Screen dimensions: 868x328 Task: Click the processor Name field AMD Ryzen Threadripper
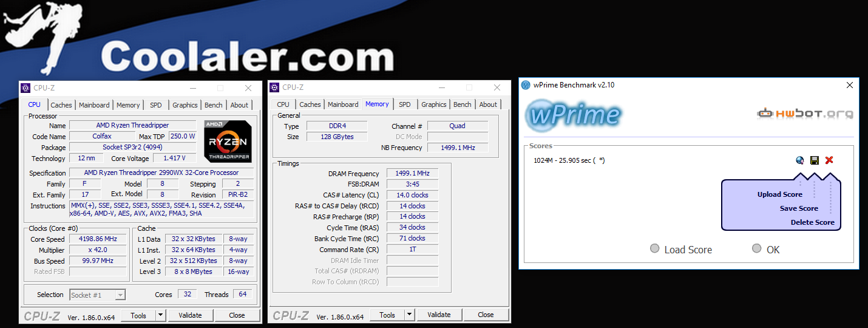[132, 125]
